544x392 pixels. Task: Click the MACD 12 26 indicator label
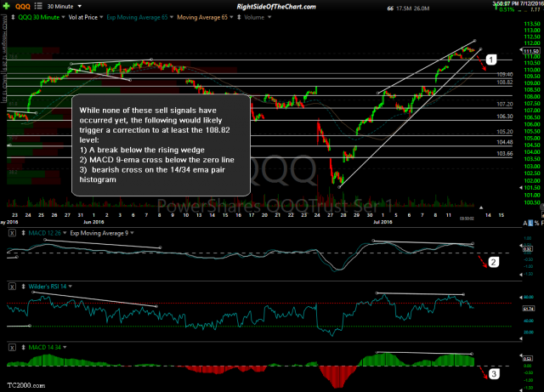pos(45,233)
